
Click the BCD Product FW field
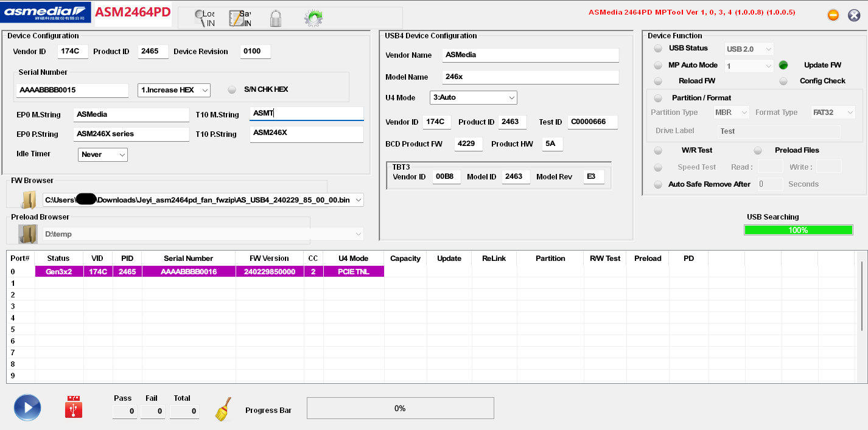467,144
